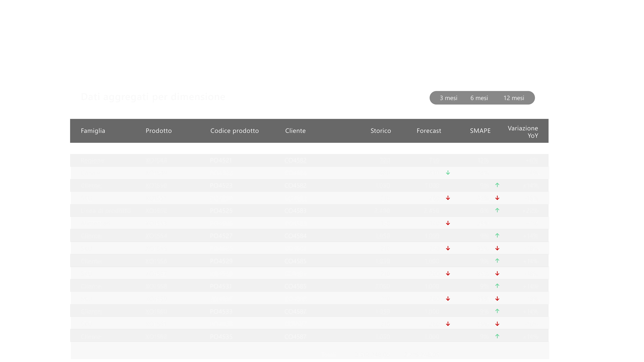The width and height of the screenshot is (644, 362).
Task: Sort by Famiglia column header
Action: coord(93,131)
